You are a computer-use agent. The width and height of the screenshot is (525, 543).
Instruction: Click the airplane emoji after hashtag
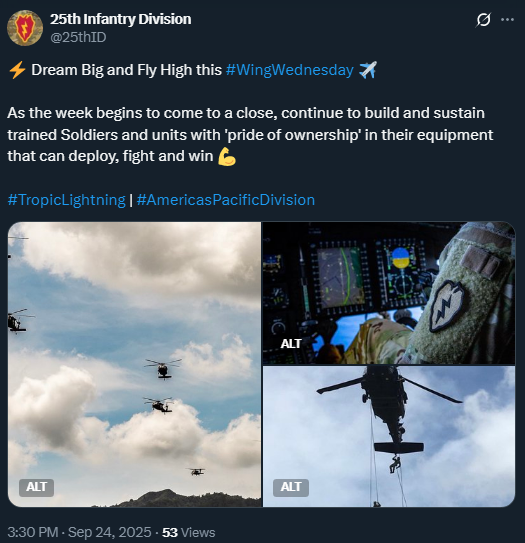(368, 70)
